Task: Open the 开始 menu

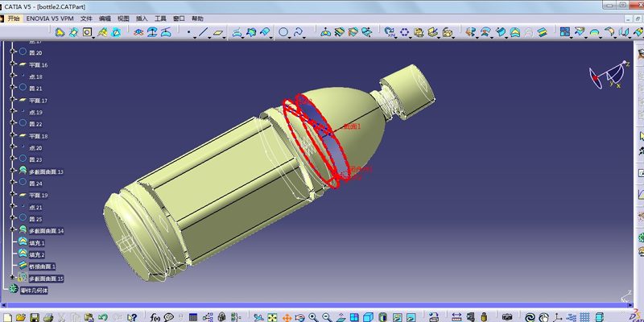Action: coord(14,18)
